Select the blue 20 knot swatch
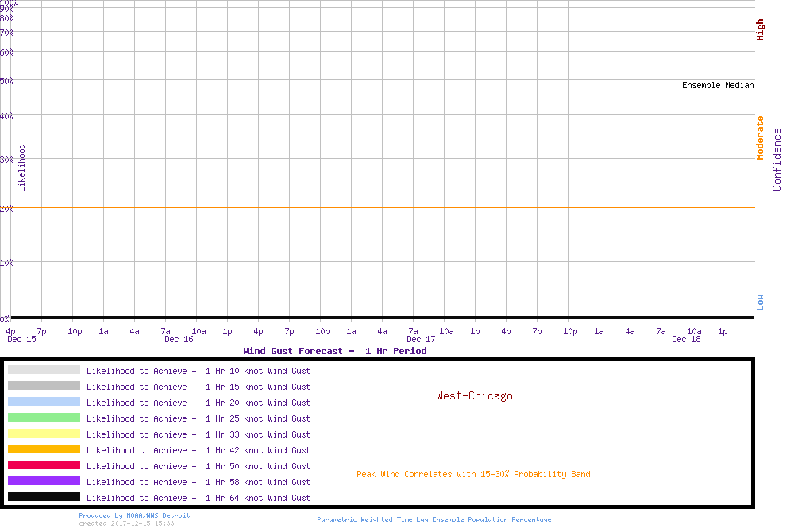794x532 pixels. click(44, 402)
